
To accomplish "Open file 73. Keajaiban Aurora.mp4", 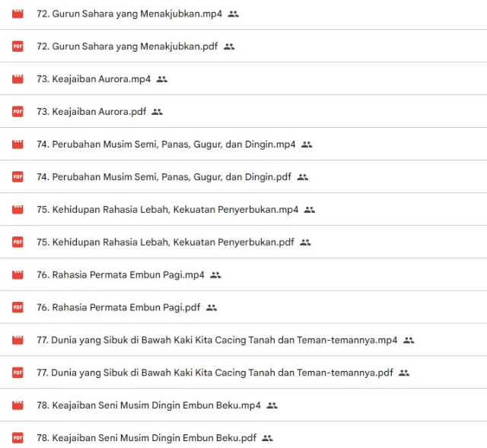I will [94, 79].
